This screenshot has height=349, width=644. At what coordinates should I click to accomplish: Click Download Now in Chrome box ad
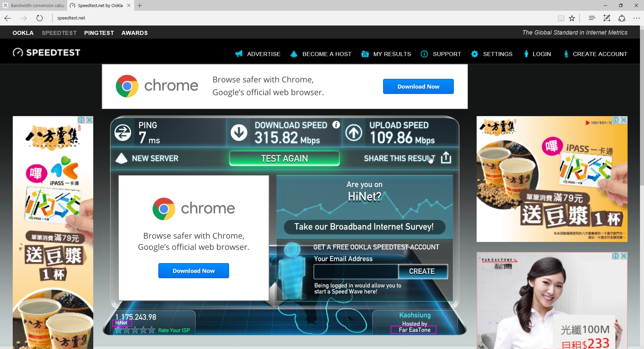[194, 271]
